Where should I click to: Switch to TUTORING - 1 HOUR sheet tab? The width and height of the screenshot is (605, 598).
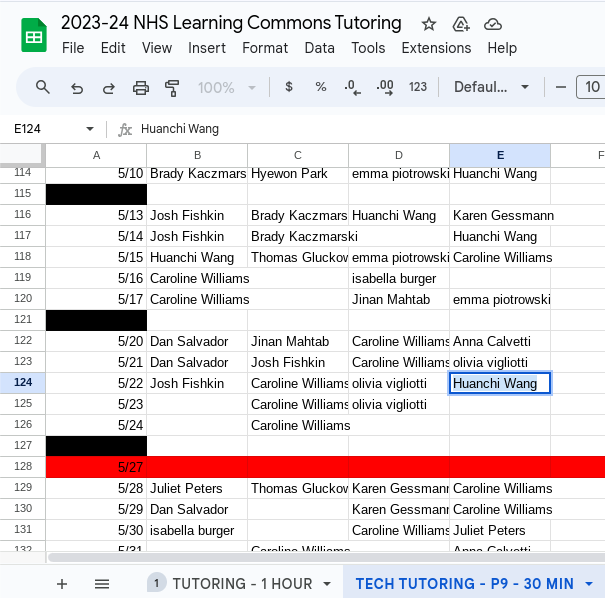(242, 584)
